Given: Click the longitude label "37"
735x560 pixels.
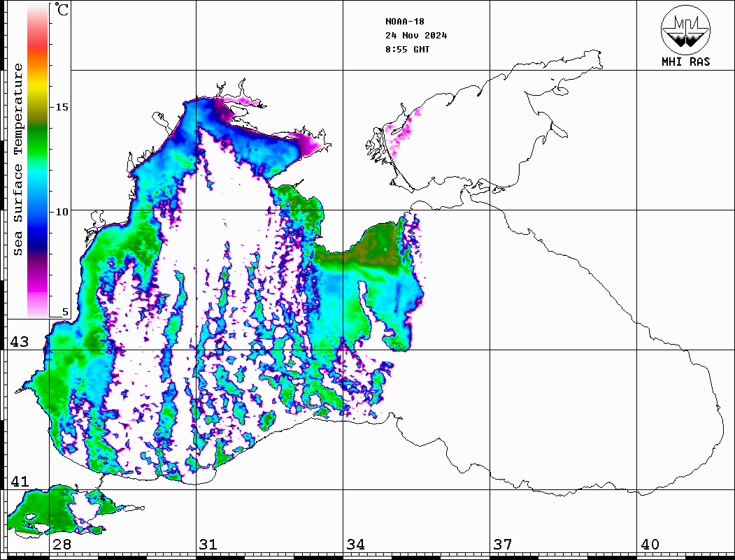Looking at the screenshot, I should 503,544.
